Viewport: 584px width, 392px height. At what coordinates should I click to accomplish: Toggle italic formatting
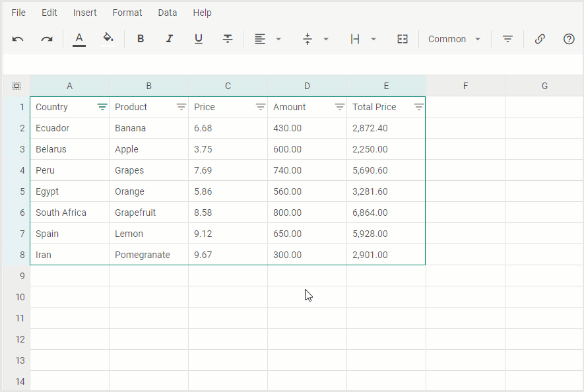[169, 39]
